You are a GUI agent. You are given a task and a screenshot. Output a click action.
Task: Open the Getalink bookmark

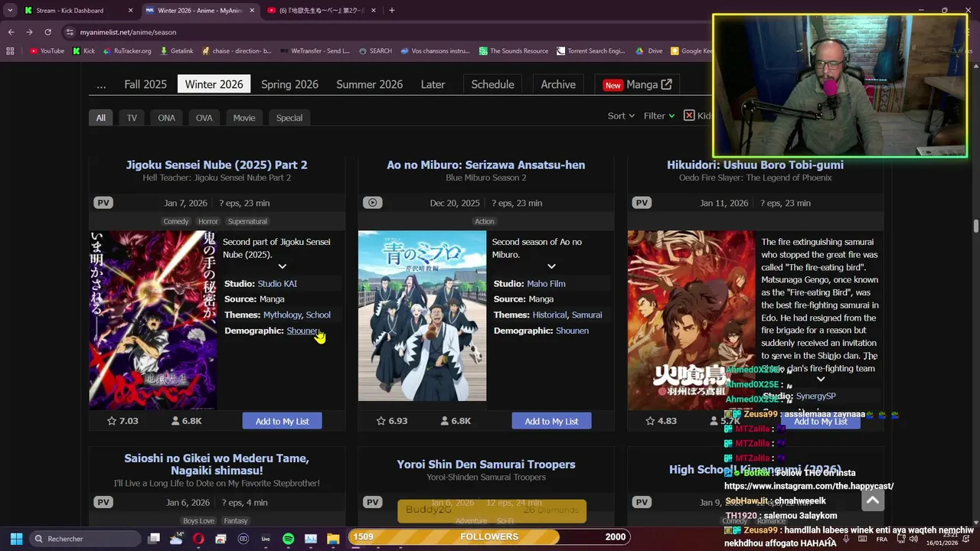pyautogui.click(x=177, y=51)
